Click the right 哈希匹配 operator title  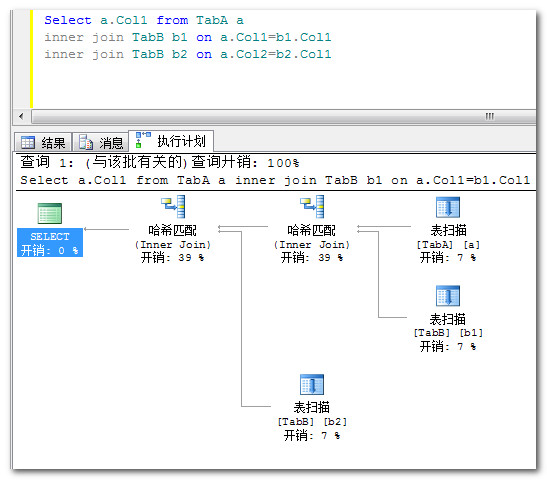(312, 230)
